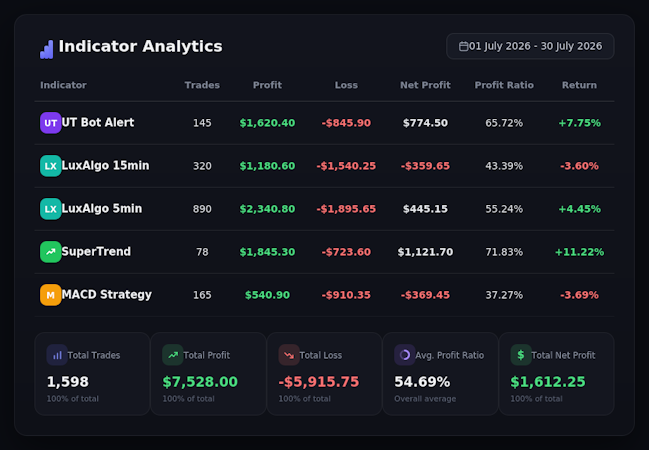Click the Indicator Analytics bar chart icon
The height and width of the screenshot is (450, 649).
click(46, 49)
